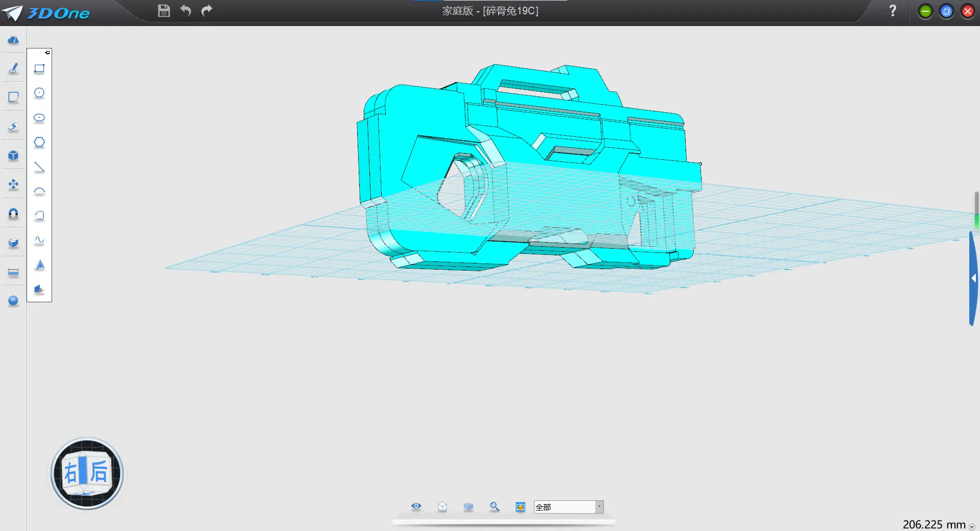Open the sketch drawing tool
This screenshot has height=531, width=980.
coord(13,68)
